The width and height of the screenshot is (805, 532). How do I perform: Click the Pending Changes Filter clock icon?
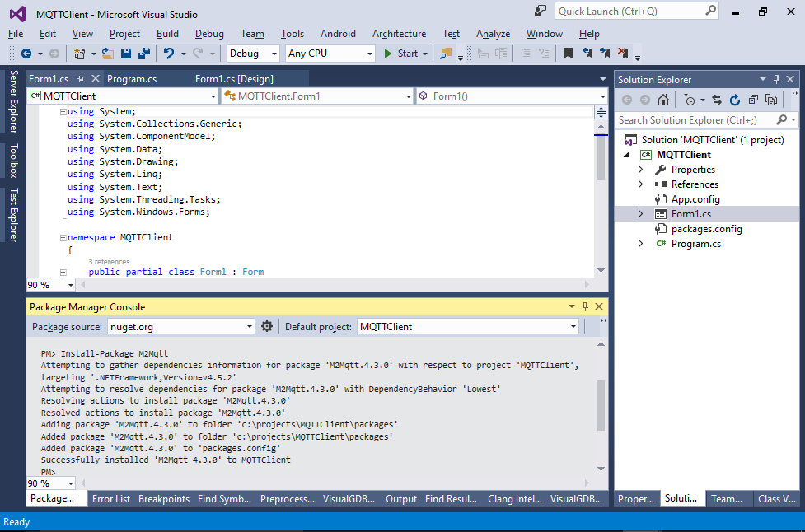pos(690,100)
